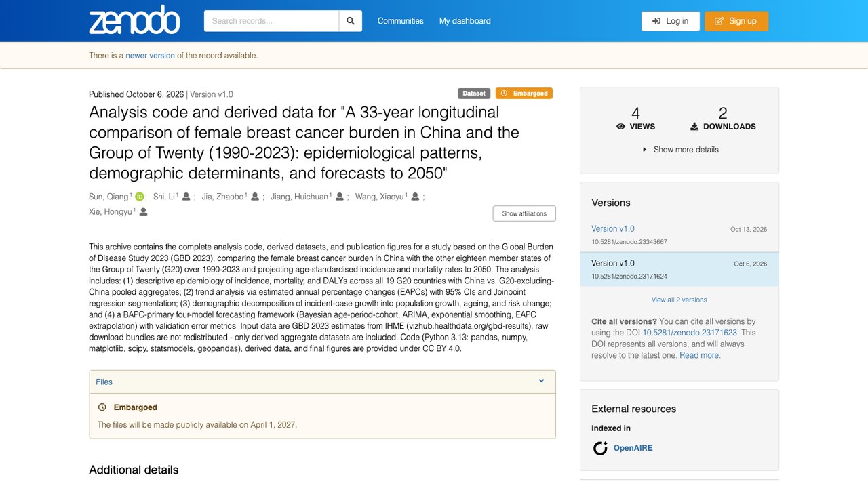This screenshot has height=488, width=868.
Task: Expand Show more details
Action: point(679,150)
